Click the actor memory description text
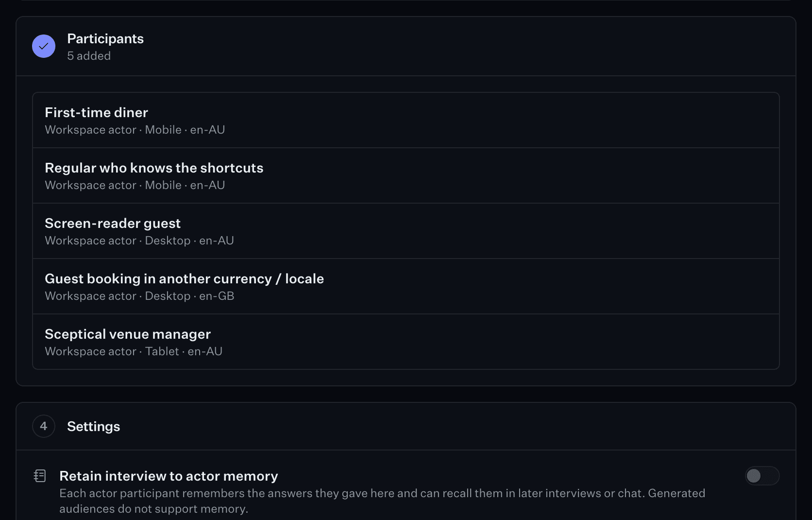The image size is (812, 520). coord(382,501)
